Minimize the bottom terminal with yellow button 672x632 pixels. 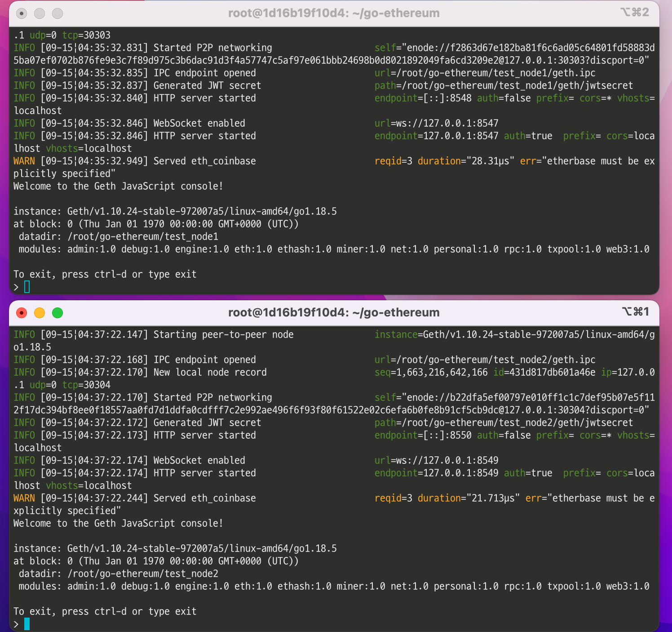coord(40,313)
